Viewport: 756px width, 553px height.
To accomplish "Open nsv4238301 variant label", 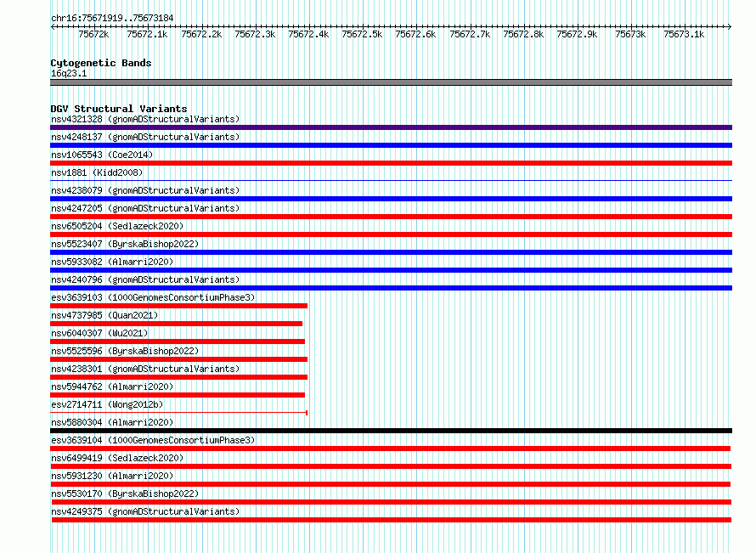I will (145, 369).
